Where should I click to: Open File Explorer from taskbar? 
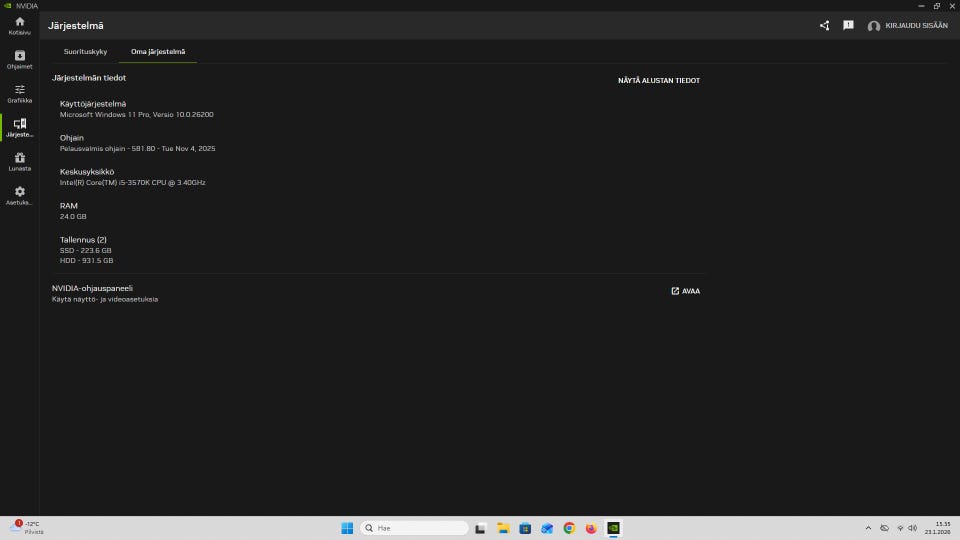[503, 528]
